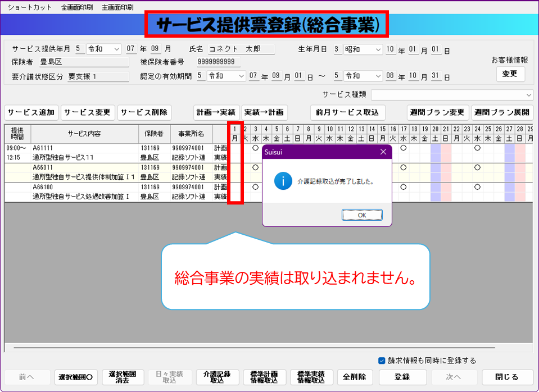Click the 計画→実績 button

tap(216, 112)
